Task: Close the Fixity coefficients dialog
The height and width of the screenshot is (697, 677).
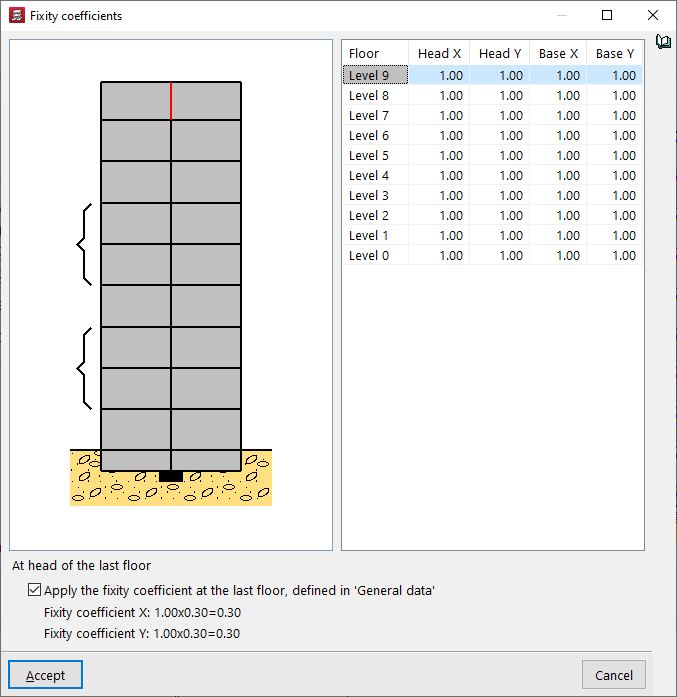Action: (x=653, y=16)
